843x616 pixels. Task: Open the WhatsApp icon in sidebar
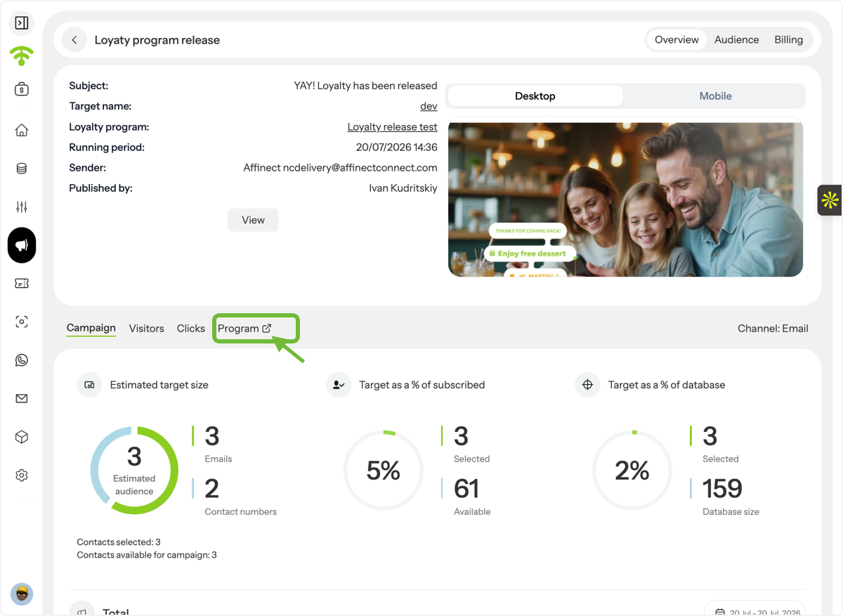(22, 360)
